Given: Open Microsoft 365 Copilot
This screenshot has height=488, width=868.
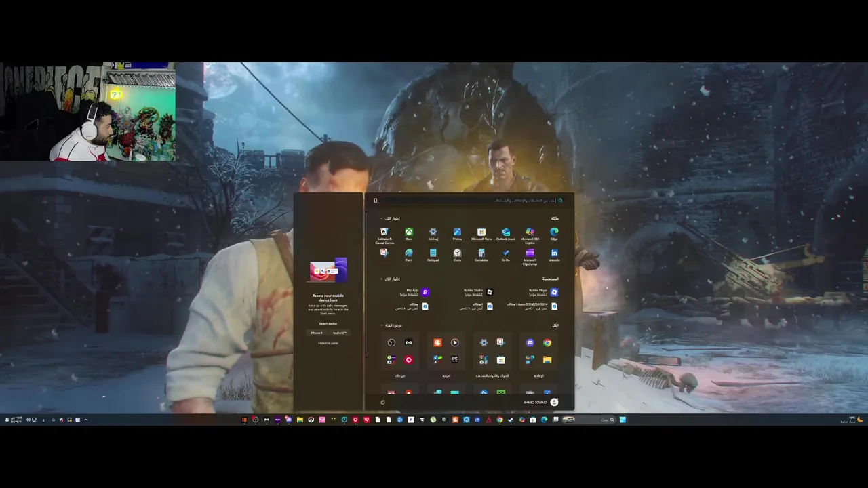Looking at the screenshot, I should pyautogui.click(x=530, y=235).
